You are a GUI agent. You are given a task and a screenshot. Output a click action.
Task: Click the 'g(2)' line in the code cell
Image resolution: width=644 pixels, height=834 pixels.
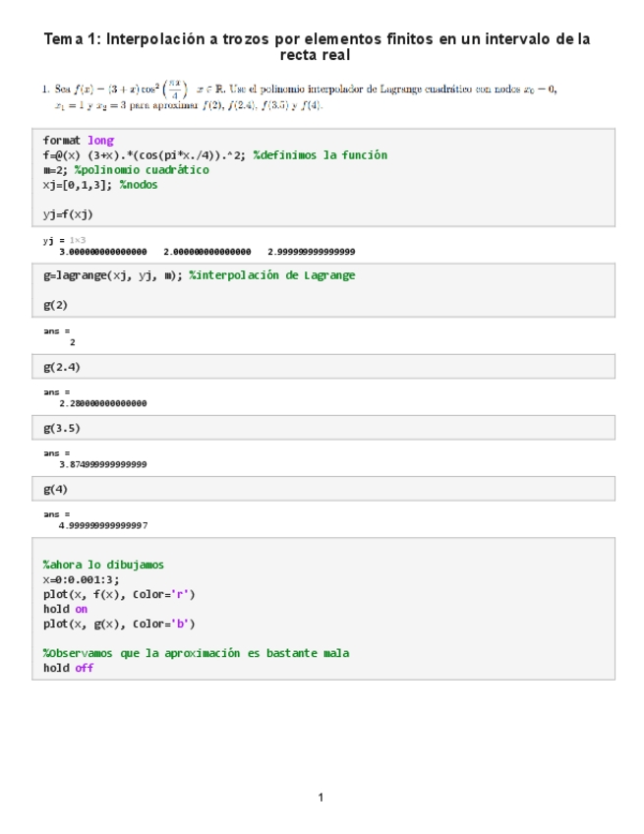(55, 305)
